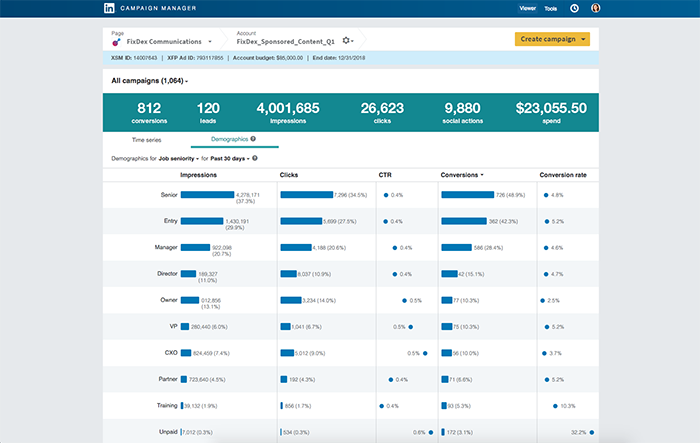The height and width of the screenshot is (443, 700).
Task: Click the Conversion rate column header
Action: [563, 175]
